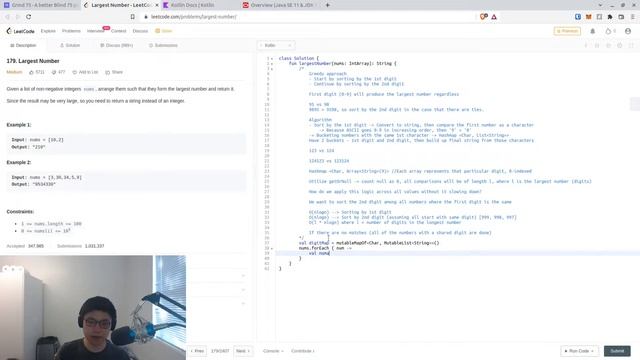Click the '179. Largest Number' title
640x360 pixels.
[33, 61]
